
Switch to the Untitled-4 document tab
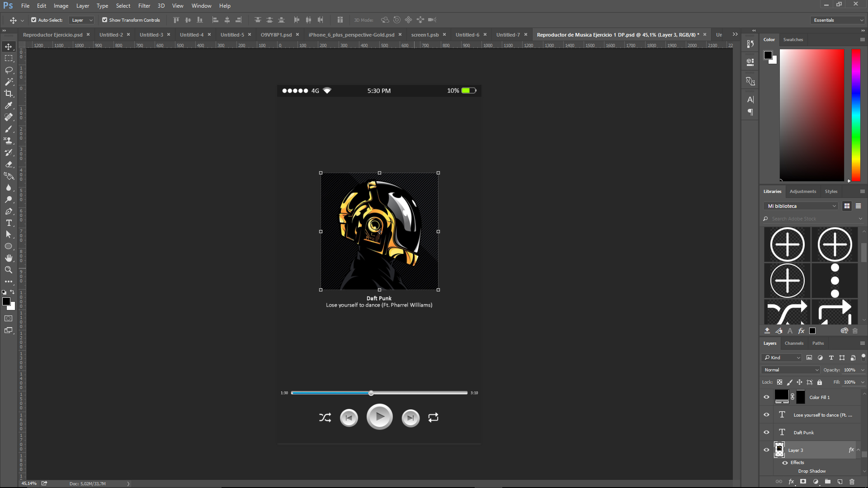point(192,35)
